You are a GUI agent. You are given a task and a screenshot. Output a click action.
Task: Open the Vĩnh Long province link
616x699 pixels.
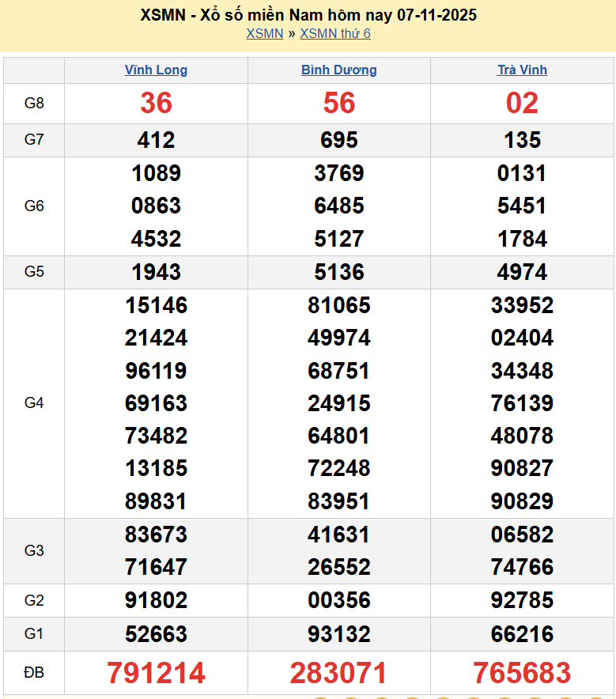pos(156,70)
